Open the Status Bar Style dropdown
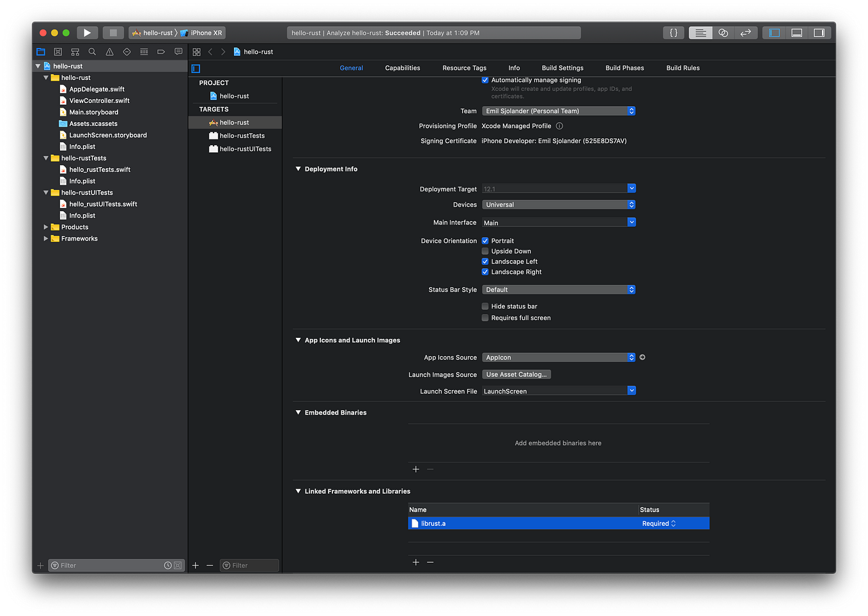This screenshot has height=616, width=868. pos(559,290)
